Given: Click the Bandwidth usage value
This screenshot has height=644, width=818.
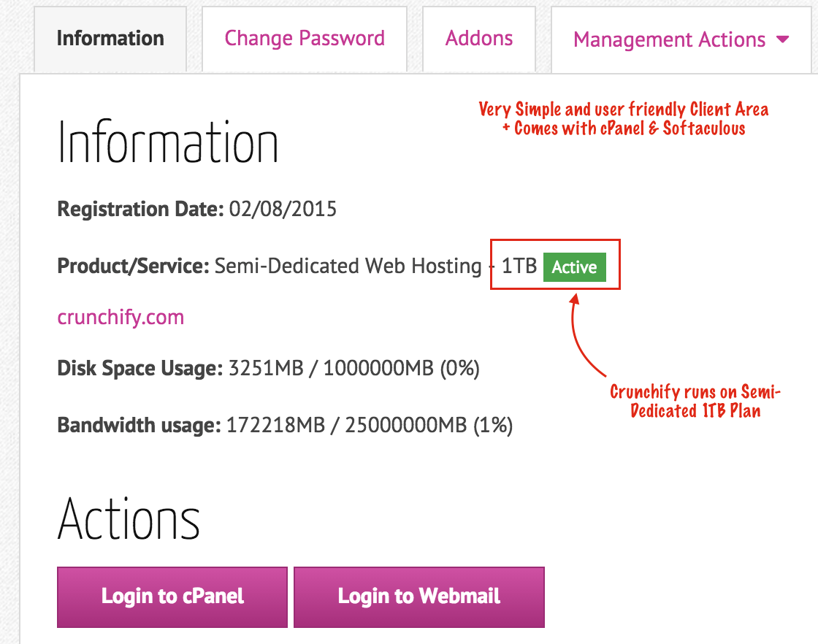Looking at the screenshot, I should click(x=370, y=425).
